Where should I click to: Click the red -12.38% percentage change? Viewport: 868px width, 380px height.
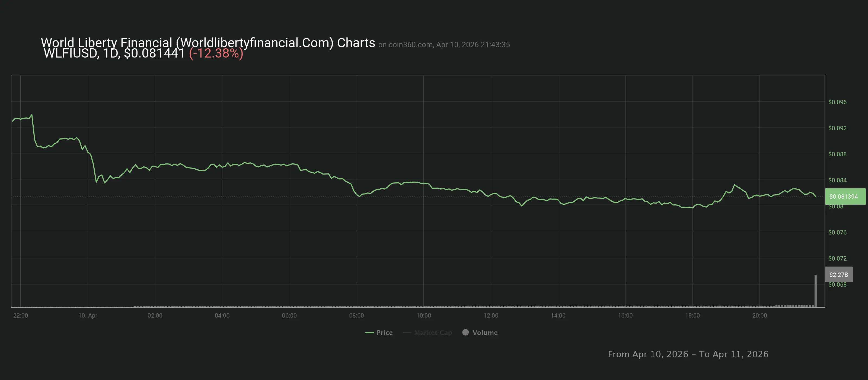pyautogui.click(x=216, y=53)
